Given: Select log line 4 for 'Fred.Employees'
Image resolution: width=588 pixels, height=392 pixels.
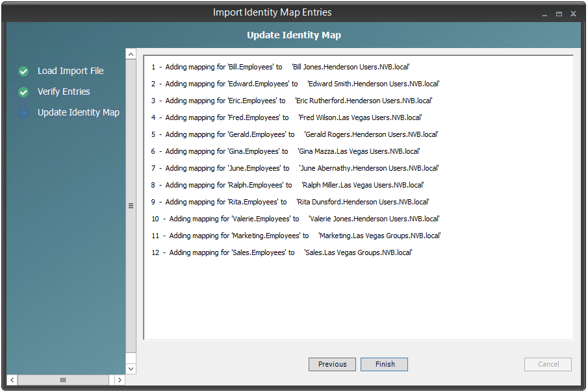Looking at the screenshot, I should click(x=287, y=117).
